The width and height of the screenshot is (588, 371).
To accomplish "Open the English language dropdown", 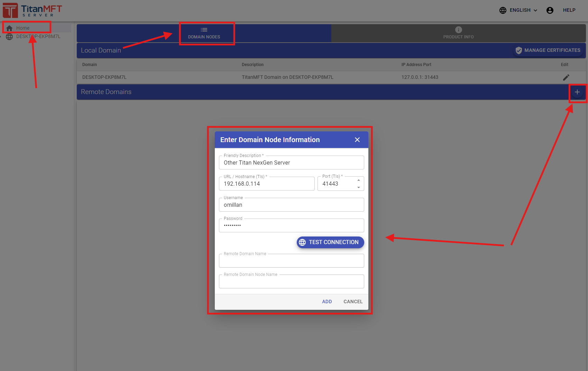I will [518, 10].
